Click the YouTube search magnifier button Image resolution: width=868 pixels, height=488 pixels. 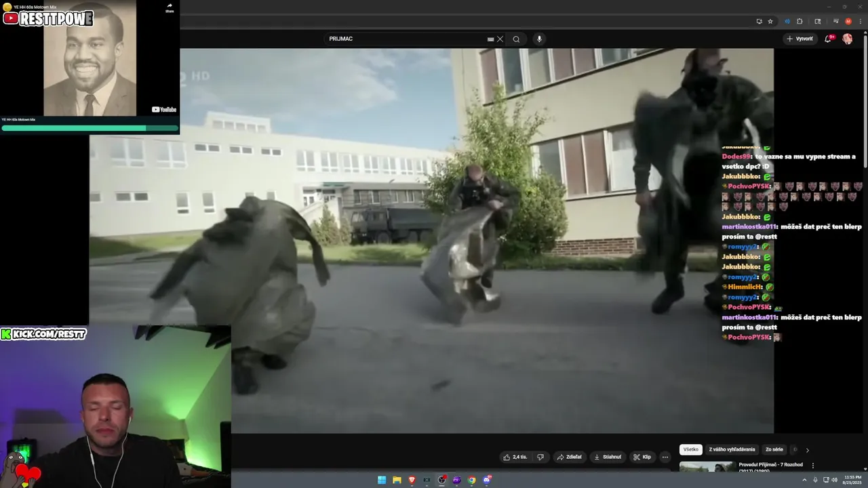click(x=516, y=39)
